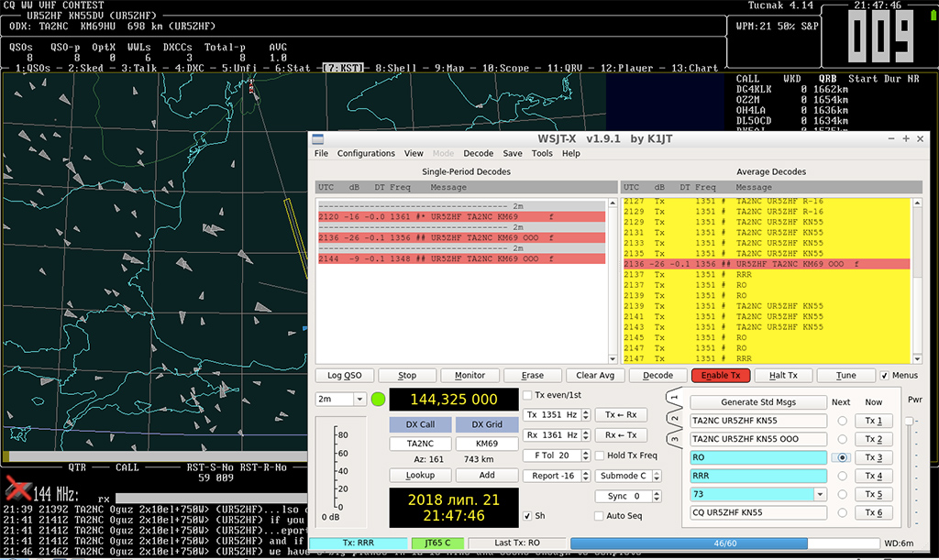
Task: Click the green receive status indicator
Action: pos(378,399)
